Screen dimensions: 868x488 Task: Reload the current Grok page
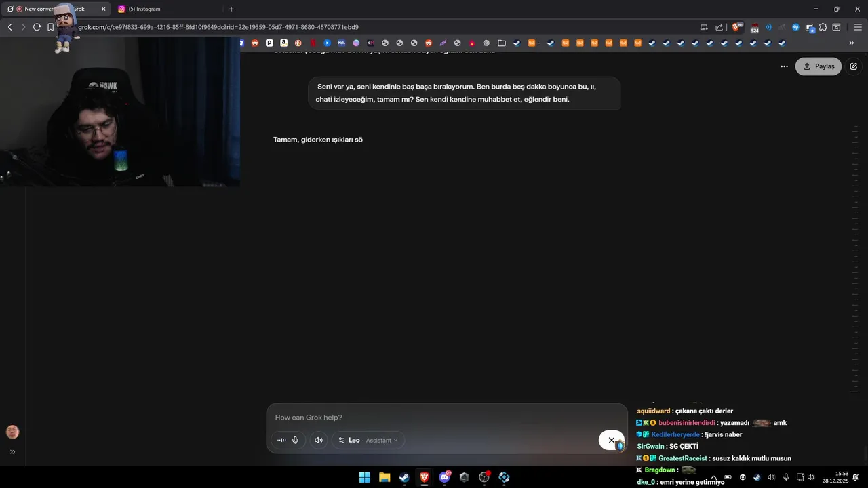coord(37,27)
